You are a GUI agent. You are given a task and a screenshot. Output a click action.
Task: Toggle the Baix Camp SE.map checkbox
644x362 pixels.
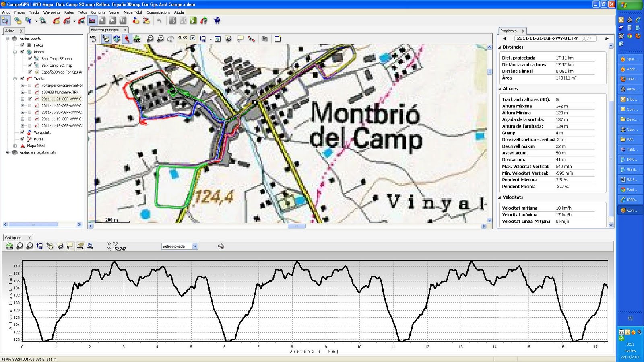pos(30,58)
